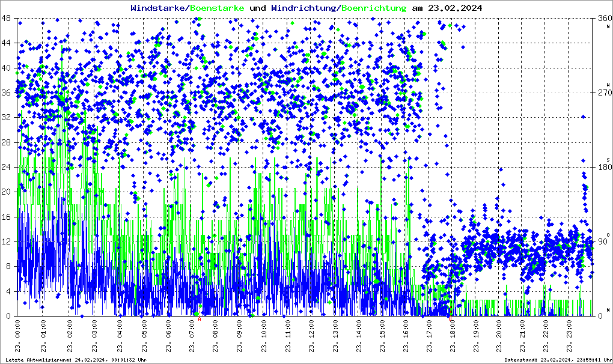613x364 pixels.
Task: Click the green "Boenrichtung" title word
Action: coord(373,8)
